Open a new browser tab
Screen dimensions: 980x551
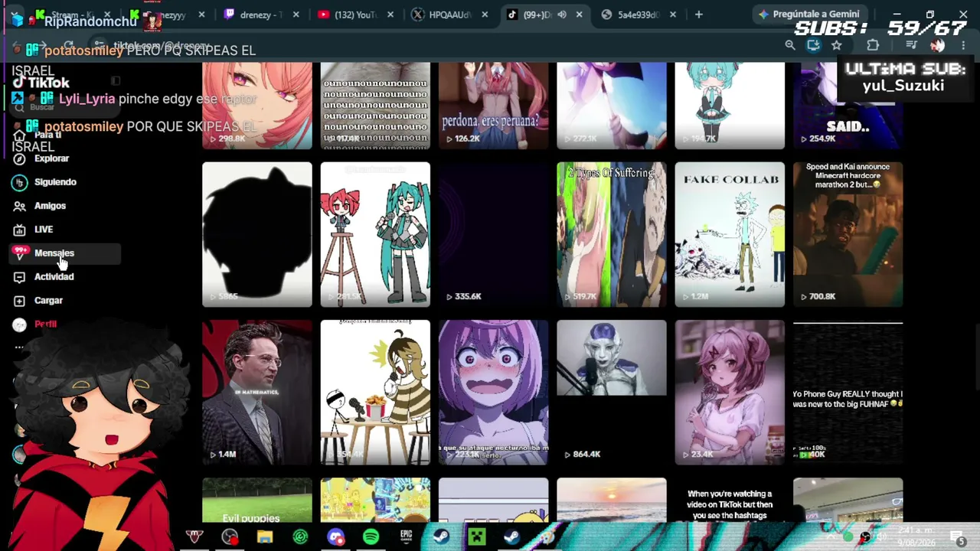point(698,15)
